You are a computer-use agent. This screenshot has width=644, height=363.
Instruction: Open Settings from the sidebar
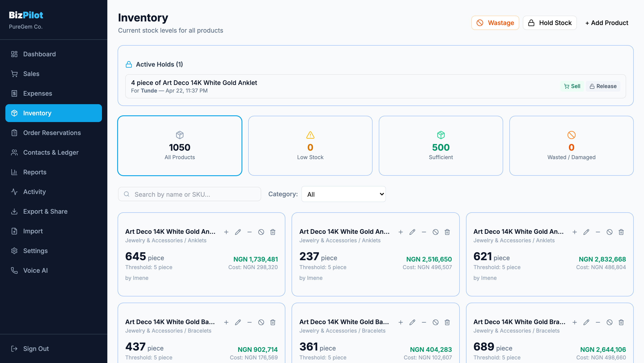coord(53,251)
